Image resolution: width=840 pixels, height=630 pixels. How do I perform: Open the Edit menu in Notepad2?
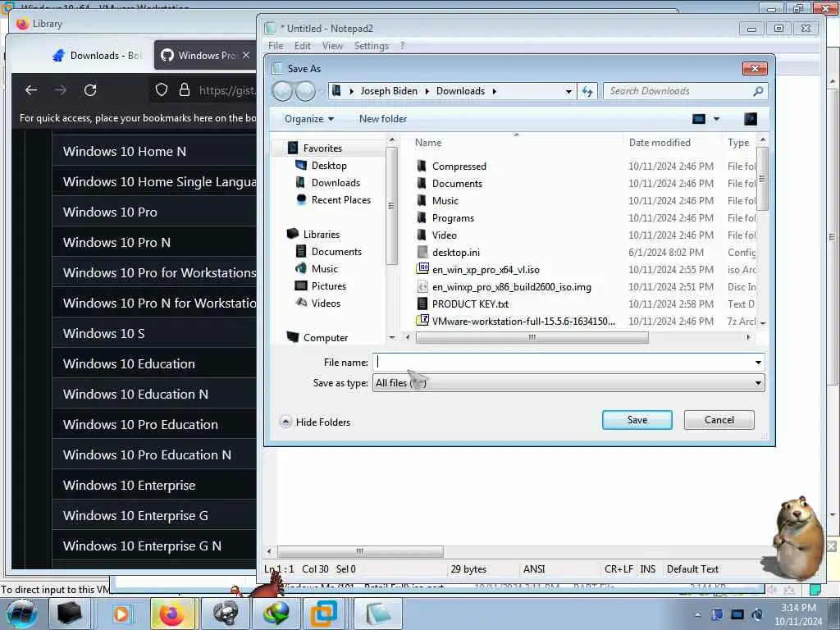[302, 46]
